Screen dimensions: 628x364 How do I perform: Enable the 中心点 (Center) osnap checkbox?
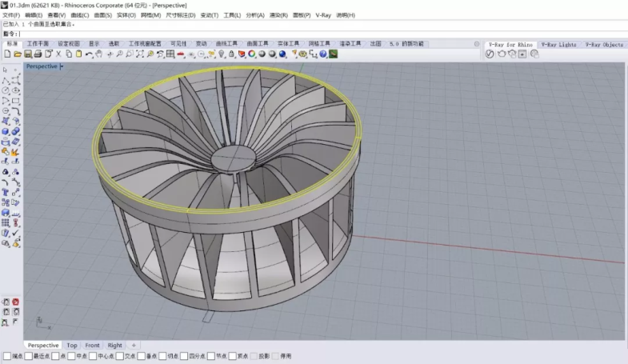click(x=93, y=356)
